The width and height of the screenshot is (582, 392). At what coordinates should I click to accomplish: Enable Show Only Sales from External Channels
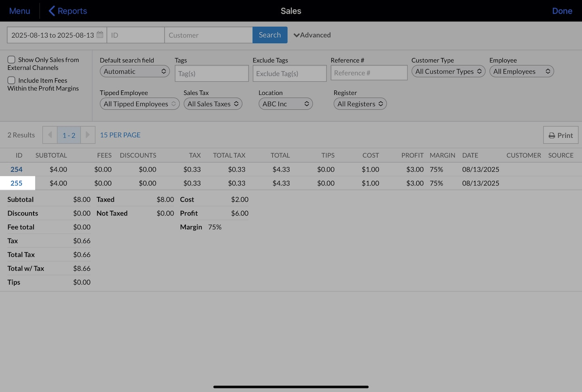tap(11, 60)
